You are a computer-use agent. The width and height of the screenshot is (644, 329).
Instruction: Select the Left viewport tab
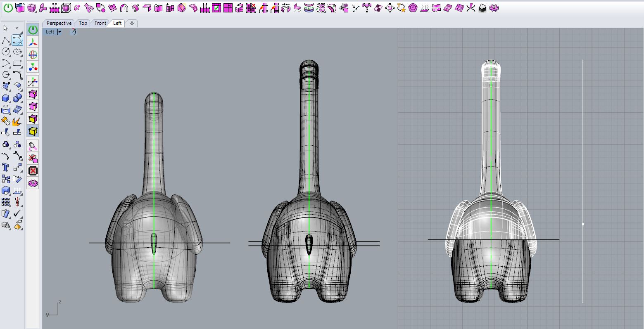click(117, 23)
